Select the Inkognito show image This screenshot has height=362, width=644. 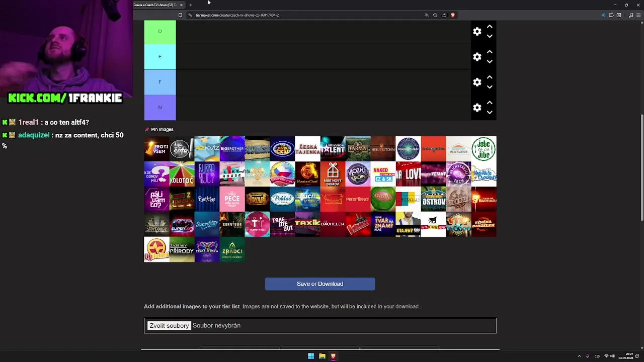(x=433, y=149)
